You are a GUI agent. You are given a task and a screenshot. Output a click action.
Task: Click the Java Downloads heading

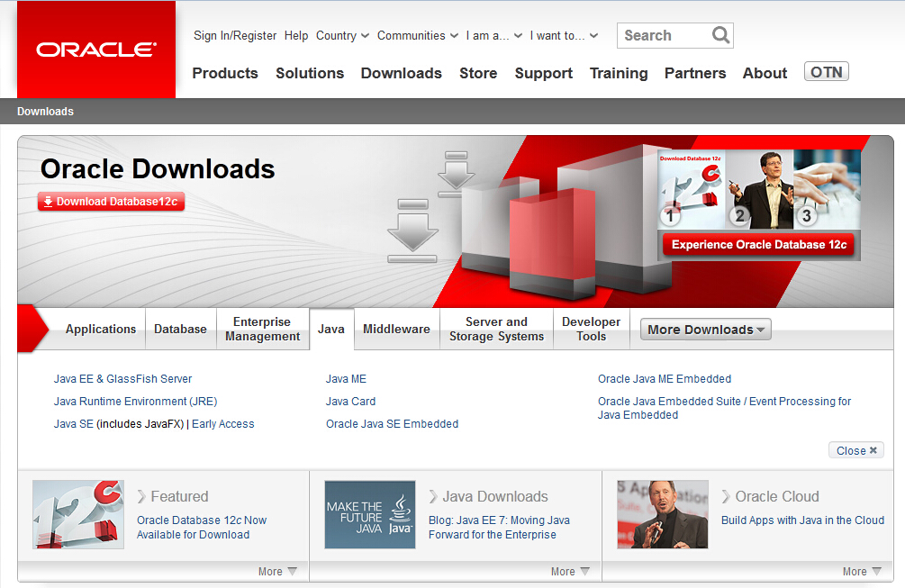tap(495, 497)
